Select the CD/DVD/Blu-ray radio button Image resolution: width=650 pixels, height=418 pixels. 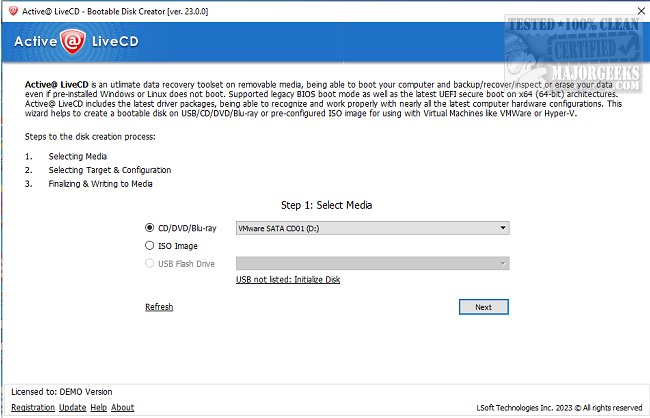pos(151,227)
